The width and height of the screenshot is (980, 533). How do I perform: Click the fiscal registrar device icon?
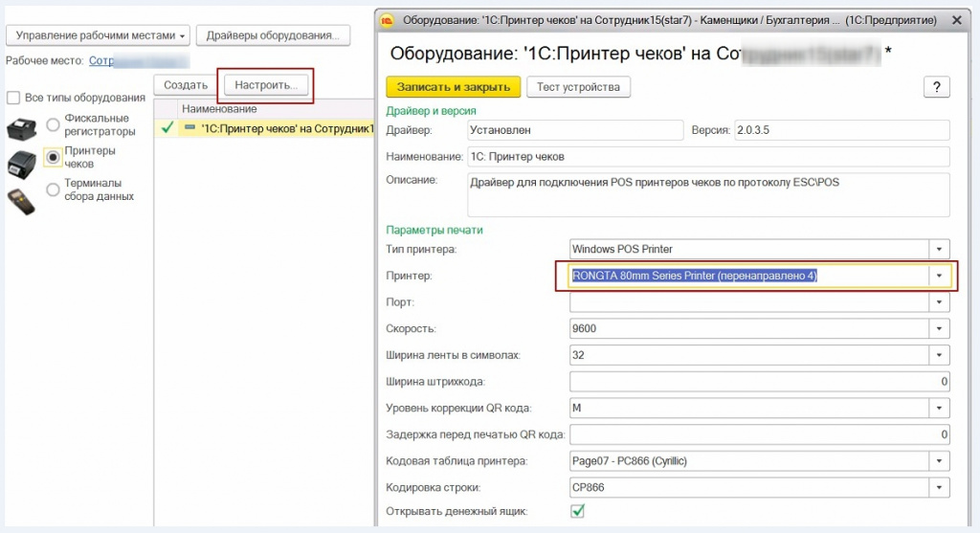[21, 127]
